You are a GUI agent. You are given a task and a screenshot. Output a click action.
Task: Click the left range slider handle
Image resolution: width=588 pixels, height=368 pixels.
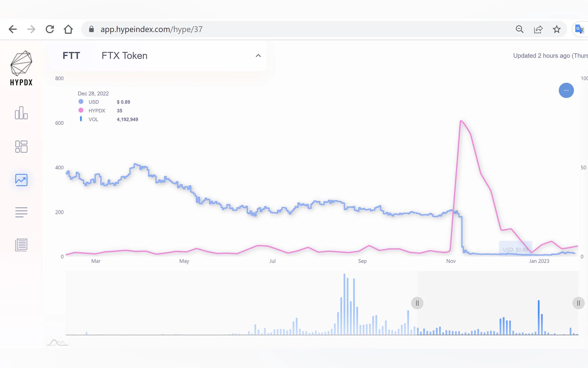[417, 303]
